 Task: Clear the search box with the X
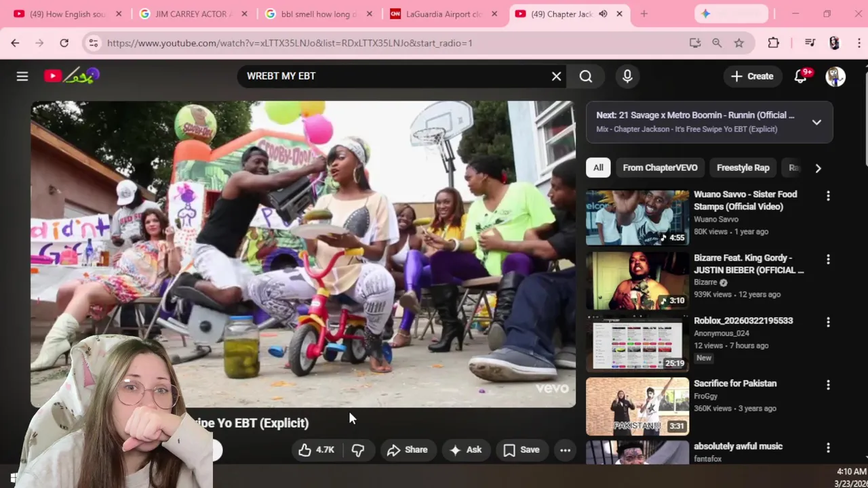556,76
